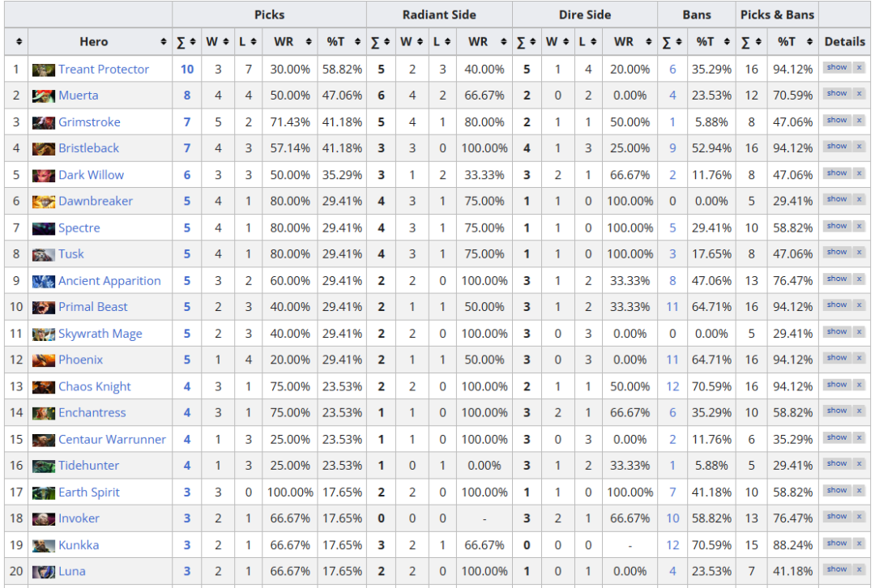Click the x button in Tidehunter's row
The image size is (875, 588).
point(859,463)
